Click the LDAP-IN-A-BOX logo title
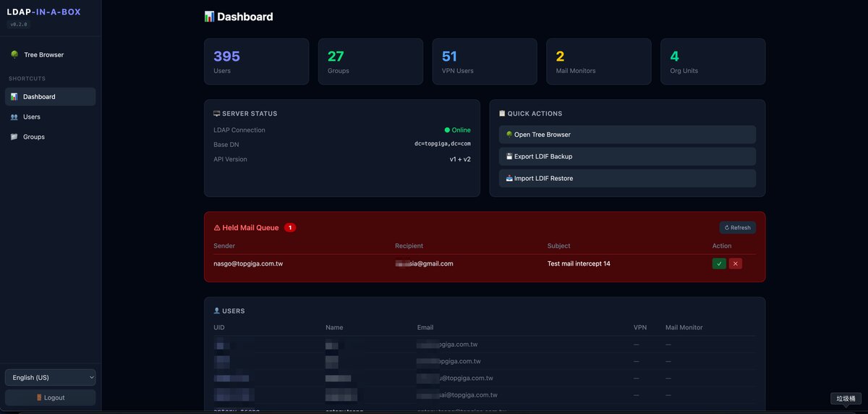The height and width of the screenshot is (414, 868). [x=44, y=12]
